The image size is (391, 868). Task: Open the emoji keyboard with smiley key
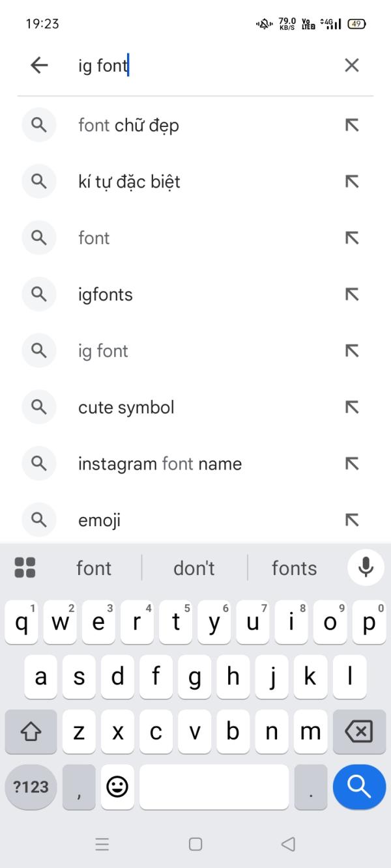point(117,787)
